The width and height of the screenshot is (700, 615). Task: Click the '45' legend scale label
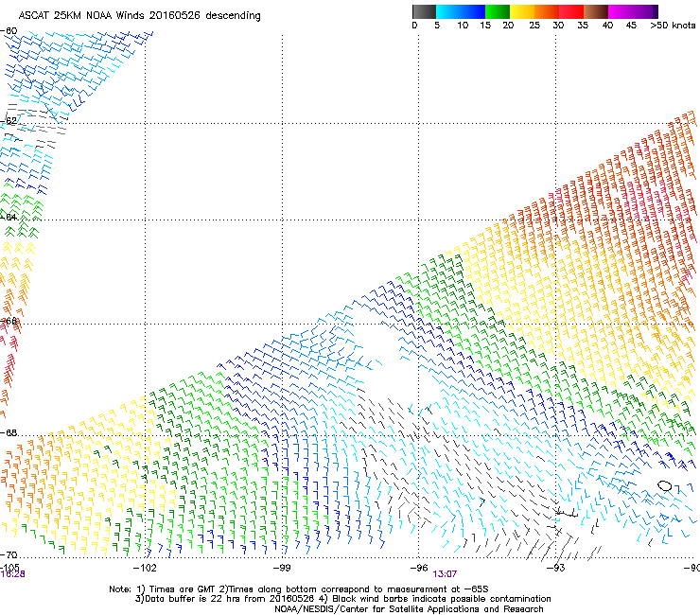point(631,26)
